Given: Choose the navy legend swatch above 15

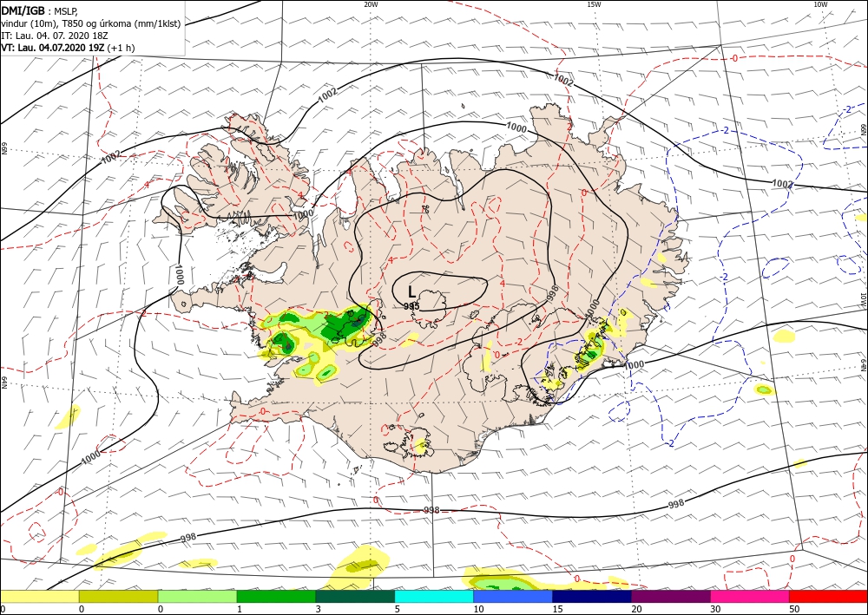Looking at the screenshot, I should click(592, 596).
